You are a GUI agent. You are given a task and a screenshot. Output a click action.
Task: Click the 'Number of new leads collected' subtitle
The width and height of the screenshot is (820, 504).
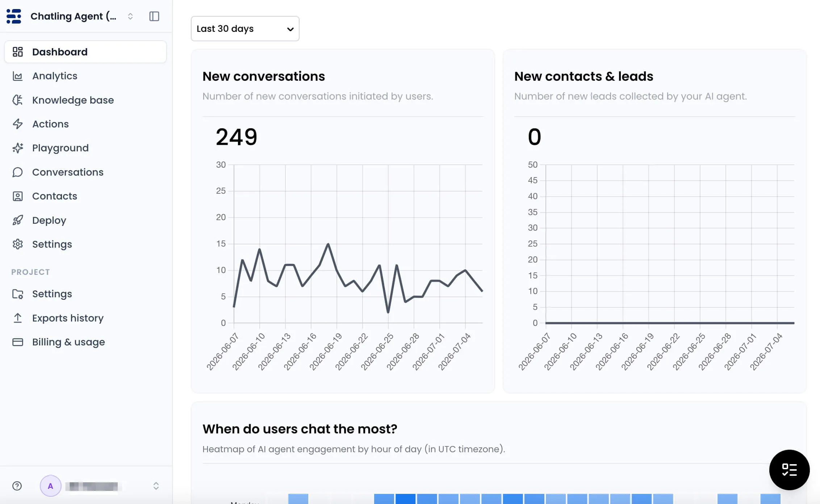[x=631, y=96]
